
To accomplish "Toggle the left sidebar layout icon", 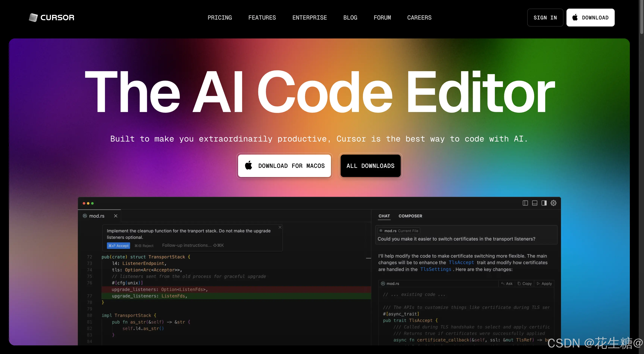I will (x=525, y=203).
